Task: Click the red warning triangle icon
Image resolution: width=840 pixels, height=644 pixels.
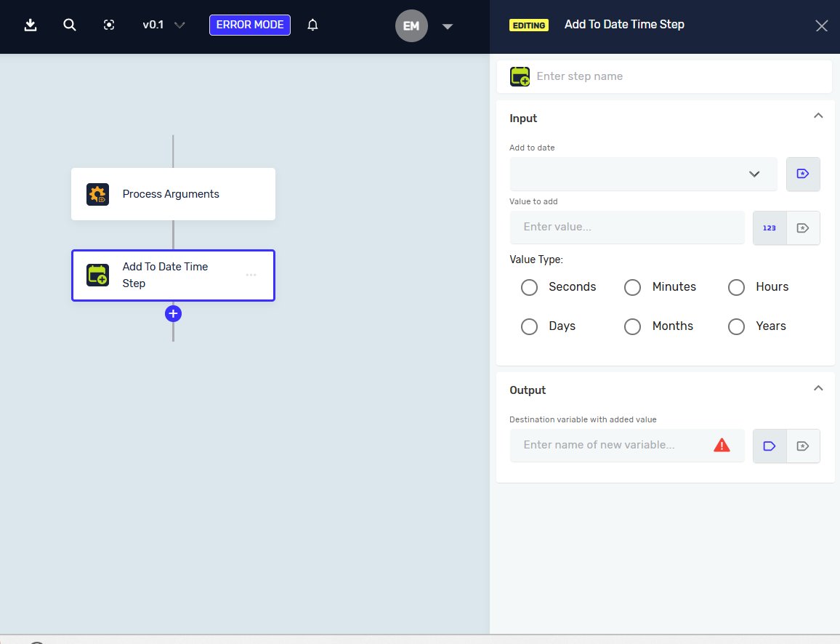Action: point(722,446)
